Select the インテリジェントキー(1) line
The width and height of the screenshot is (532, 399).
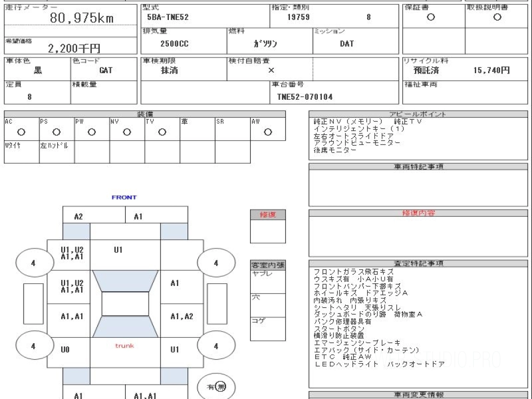360,129
